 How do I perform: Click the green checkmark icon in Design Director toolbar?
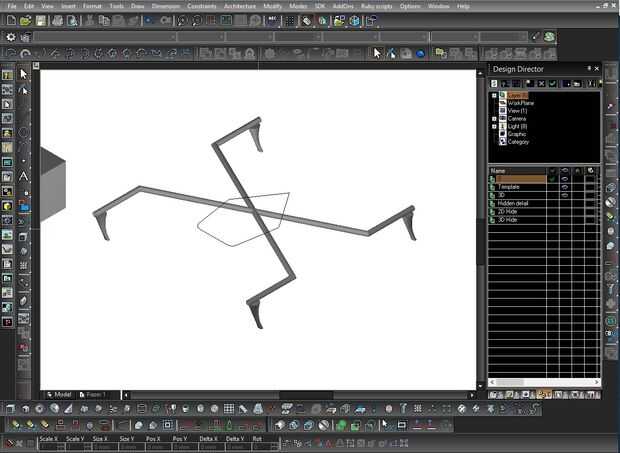coord(552,83)
